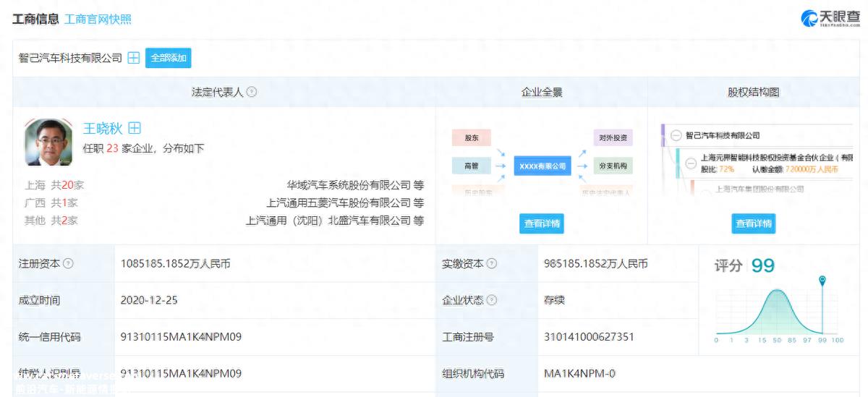
Task: Click founding date 2020-12-25
Action: point(149,300)
